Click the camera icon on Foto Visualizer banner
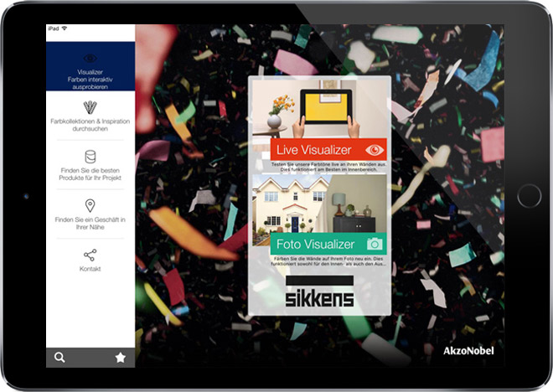The width and height of the screenshot is (553, 392). pyautogui.click(x=375, y=244)
